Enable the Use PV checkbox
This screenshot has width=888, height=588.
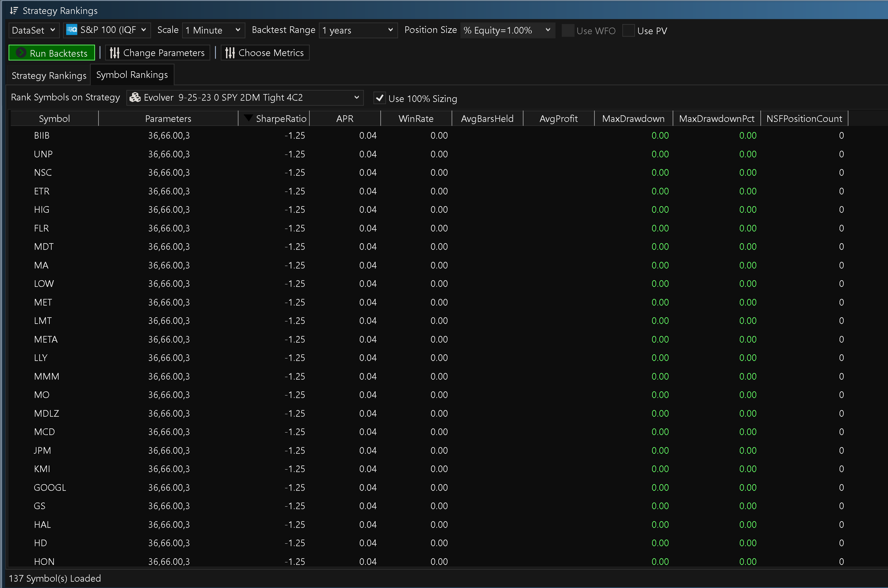[x=629, y=30]
